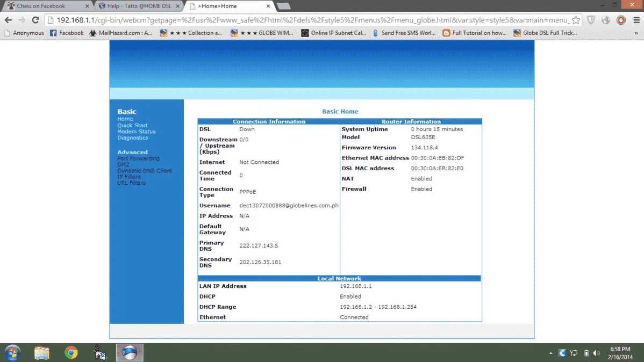Open File Explorer from taskbar

click(41, 353)
